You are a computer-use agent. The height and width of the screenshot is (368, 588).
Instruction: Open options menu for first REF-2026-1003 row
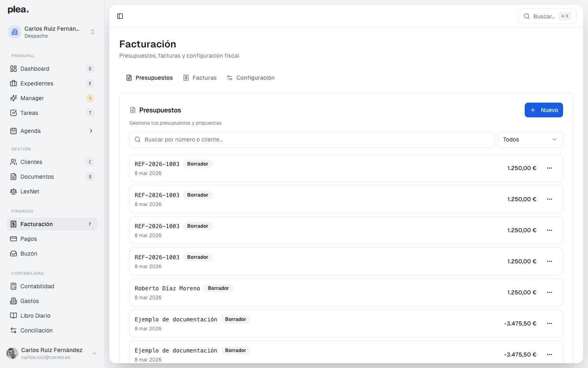[x=550, y=168]
